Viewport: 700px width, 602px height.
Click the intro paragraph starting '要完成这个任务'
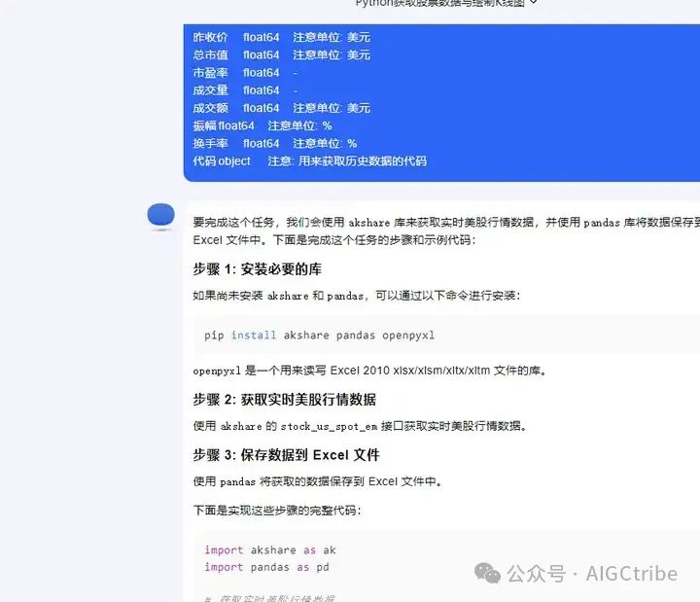click(x=446, y=222)
